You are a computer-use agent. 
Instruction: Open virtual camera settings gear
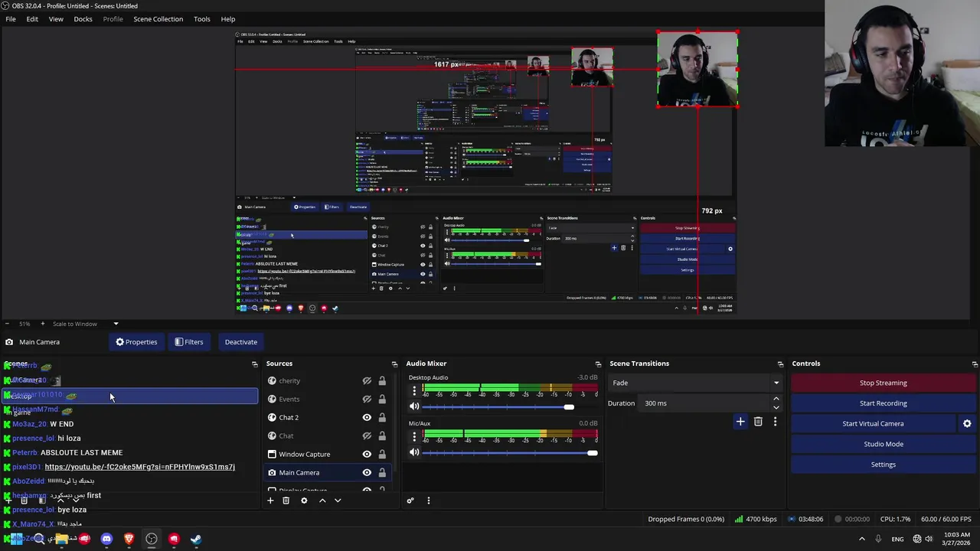click(x=967, y=423)
